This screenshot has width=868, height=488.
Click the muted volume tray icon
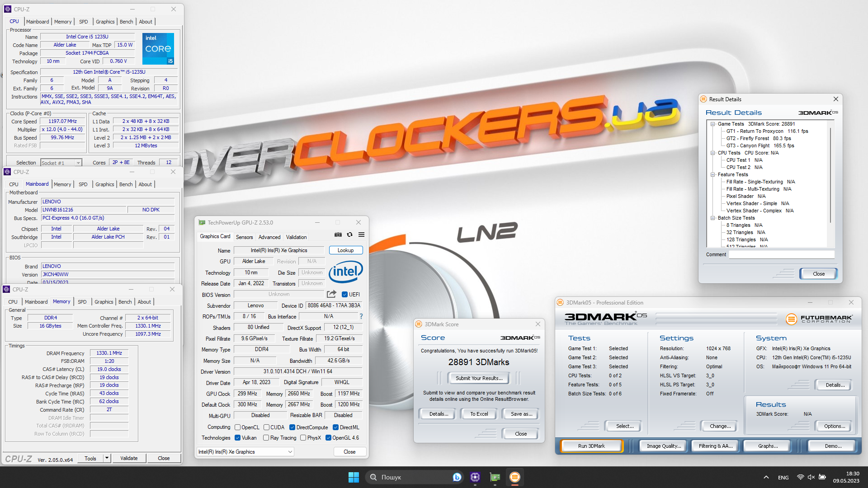[811, 477]
